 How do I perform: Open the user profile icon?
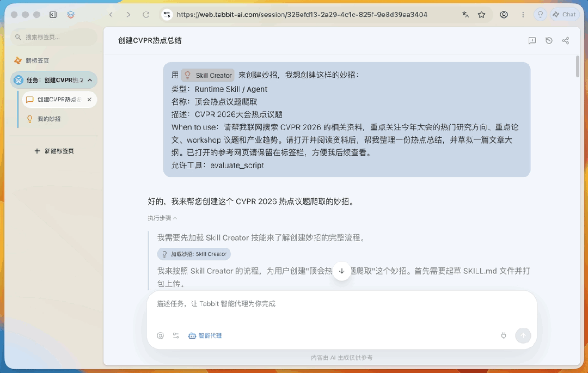(x=504, y=15)
